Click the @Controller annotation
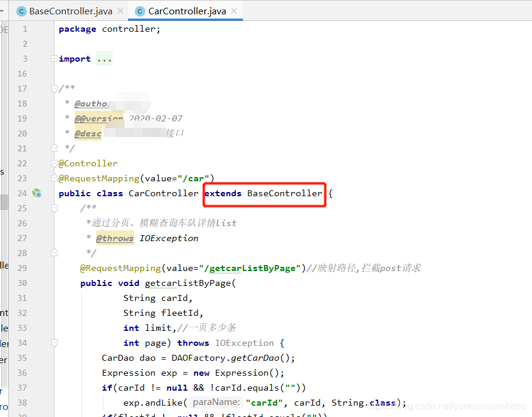Viewport: 532px width, 417px height. click(x=88, y=163)
